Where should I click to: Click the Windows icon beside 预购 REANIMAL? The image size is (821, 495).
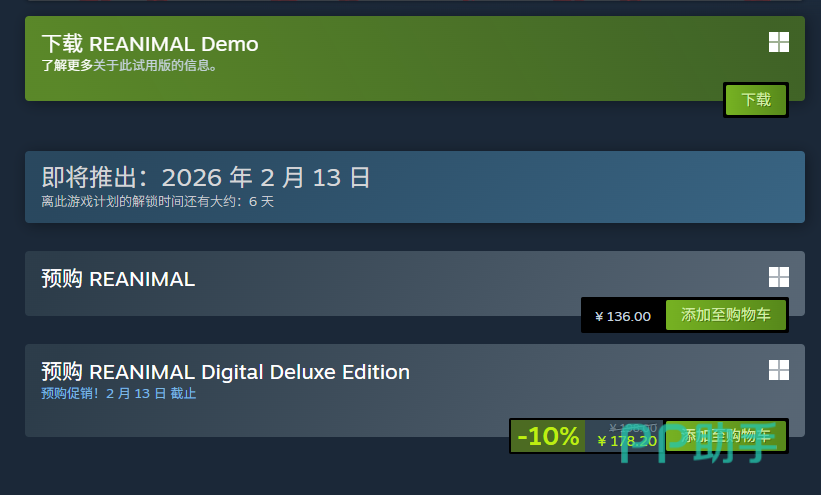click(x=778, y=277)
